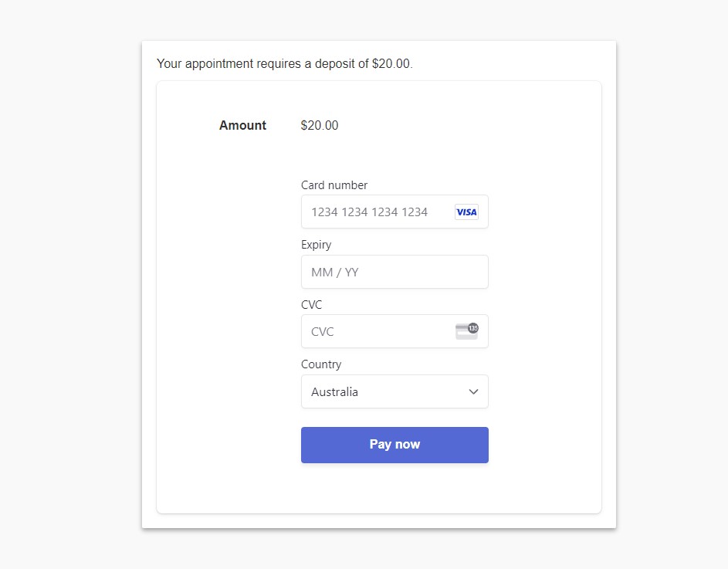The width and height of the screenshot is (728, 569).
Task: Click the appointment deposit notice text
Action: (x=284, y=64)
